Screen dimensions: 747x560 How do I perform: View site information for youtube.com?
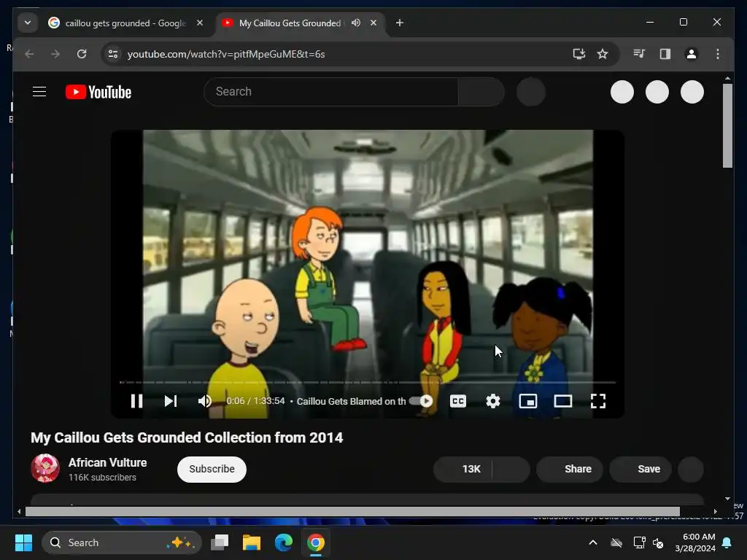click(113, 54)
